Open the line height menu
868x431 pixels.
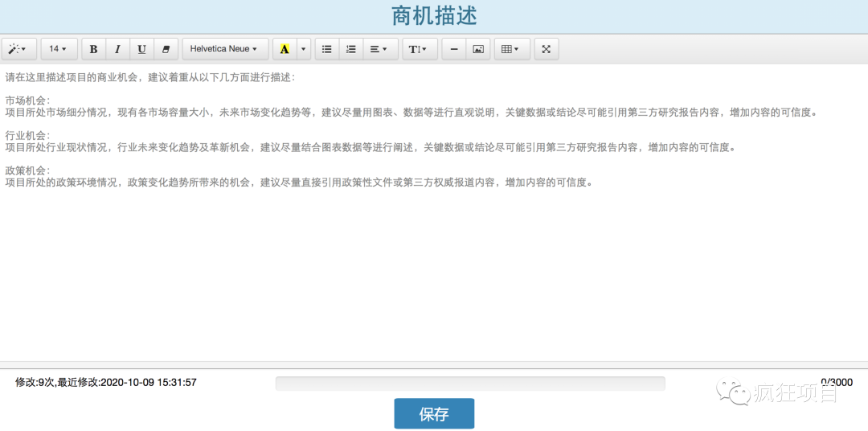pyautogui.click(x=420, y=49)
